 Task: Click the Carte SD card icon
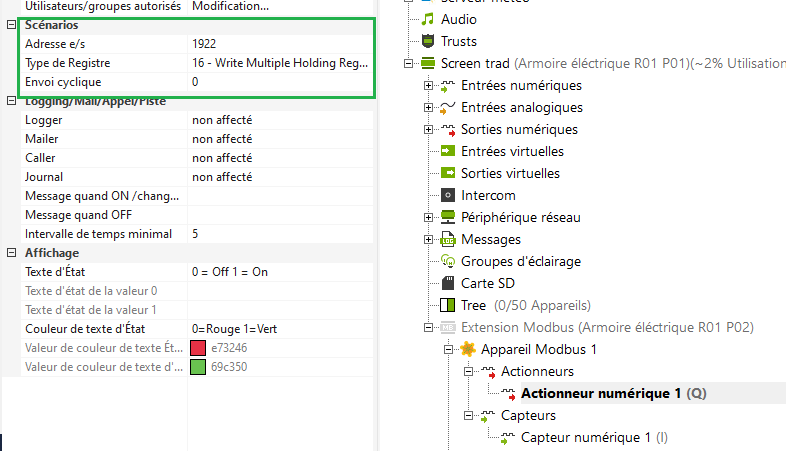(x=448, y=283)
